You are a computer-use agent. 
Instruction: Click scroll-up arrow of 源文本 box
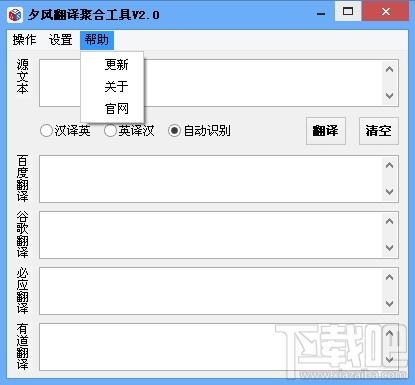[x=389, y=69]
